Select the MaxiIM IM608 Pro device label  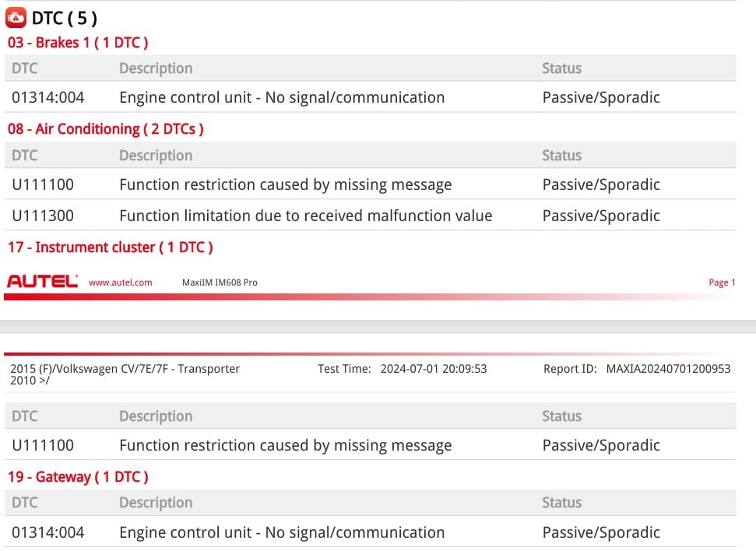point(219,283)
